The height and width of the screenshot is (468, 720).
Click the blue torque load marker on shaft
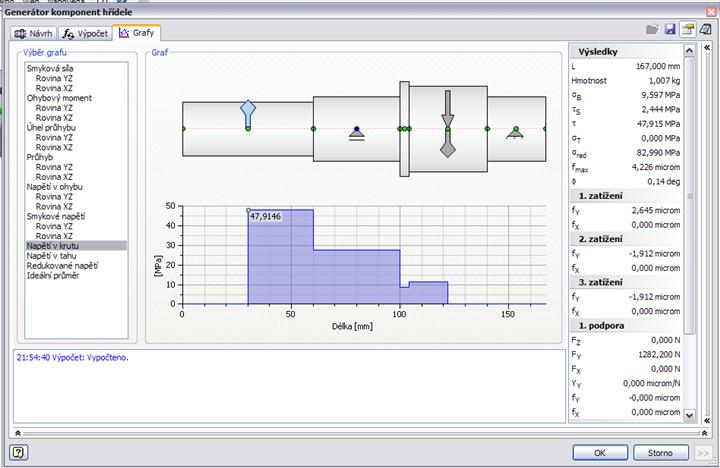click(248, 112)
